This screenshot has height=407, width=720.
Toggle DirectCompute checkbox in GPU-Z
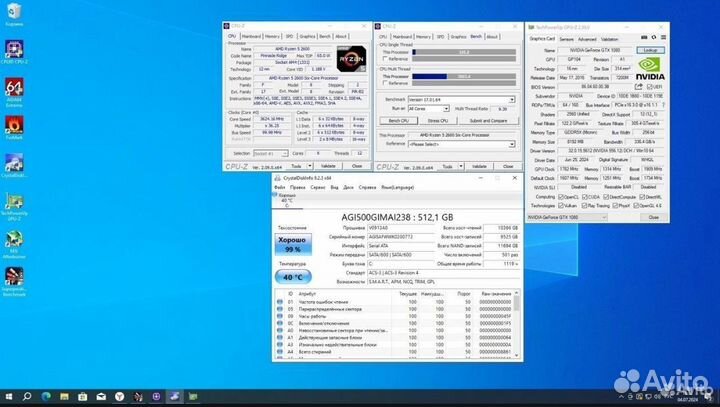tap(608, 197)
